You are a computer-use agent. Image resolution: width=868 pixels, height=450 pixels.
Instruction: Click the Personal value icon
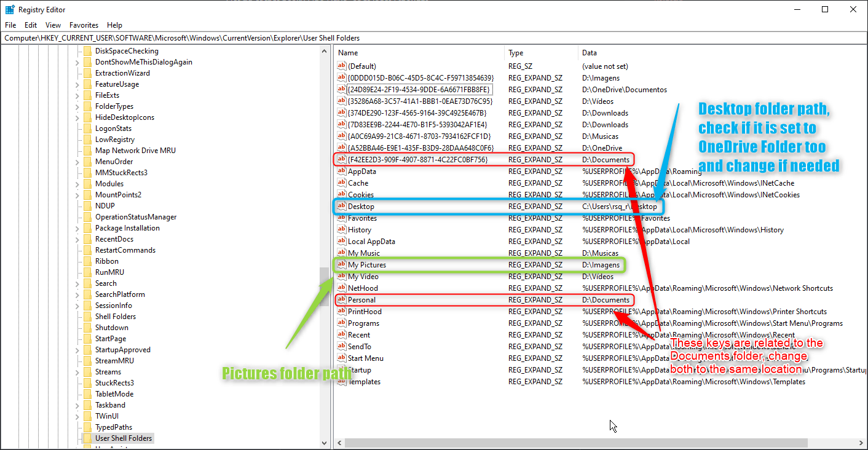coord(342,299)
